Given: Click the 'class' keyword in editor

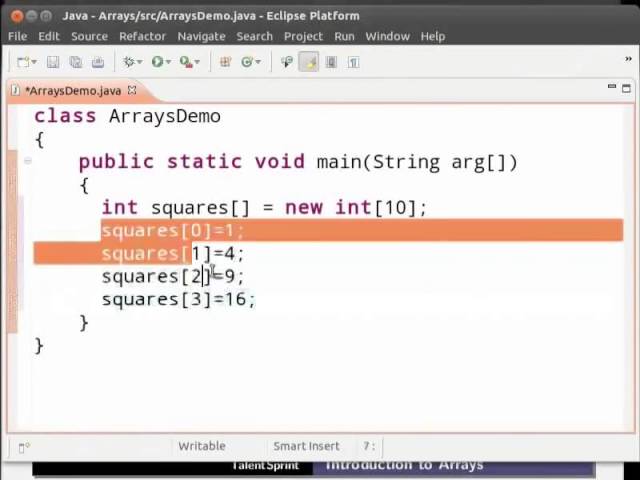Looking at the screenshot, I should click(x=65, y=116).
